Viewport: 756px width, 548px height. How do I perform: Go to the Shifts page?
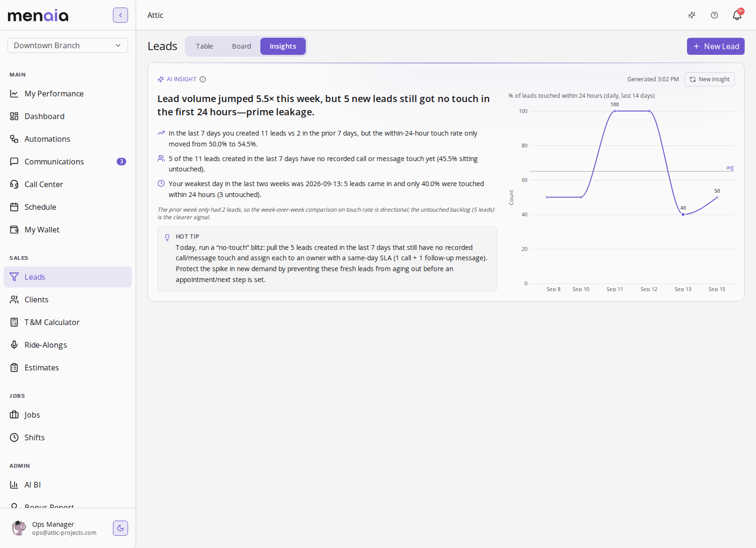point(68,437)
